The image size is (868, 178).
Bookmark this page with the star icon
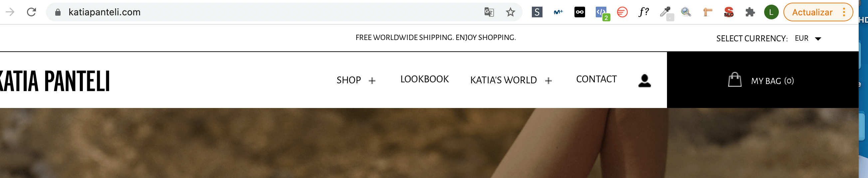510,12
